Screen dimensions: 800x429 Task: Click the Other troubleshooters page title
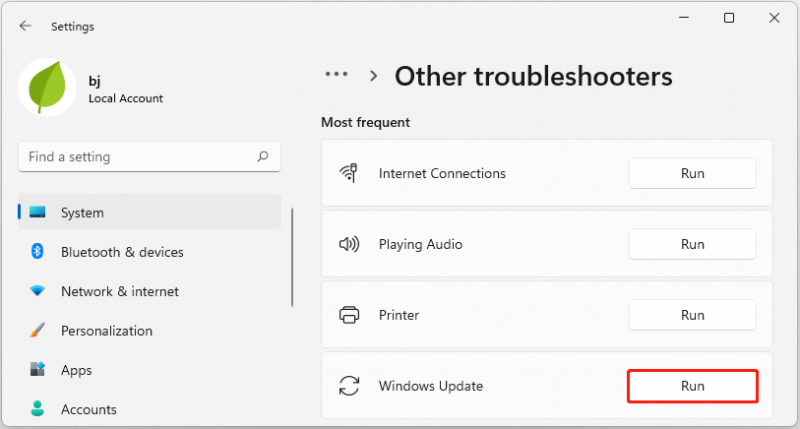pyautogui.click(x=534, y=77)
